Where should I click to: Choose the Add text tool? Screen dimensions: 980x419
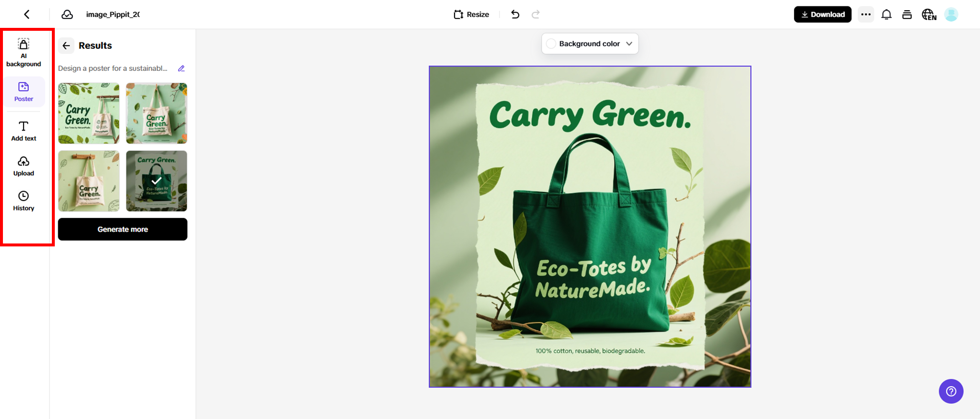pyautogui.click(x=23, y=132)
